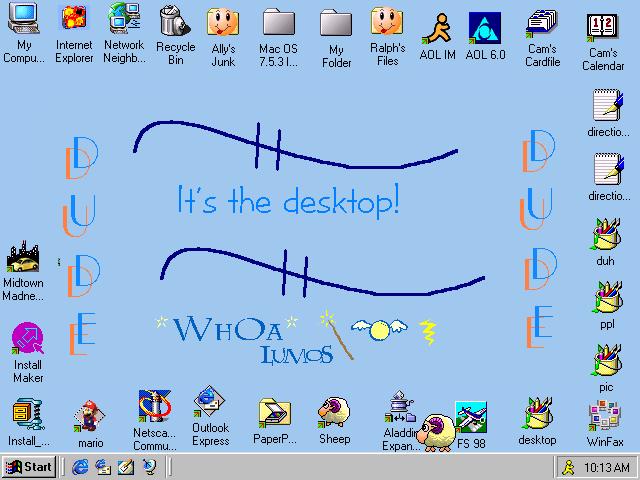
Task: Select the Install_ zip archive icon
Action: (x=28, y=414)
